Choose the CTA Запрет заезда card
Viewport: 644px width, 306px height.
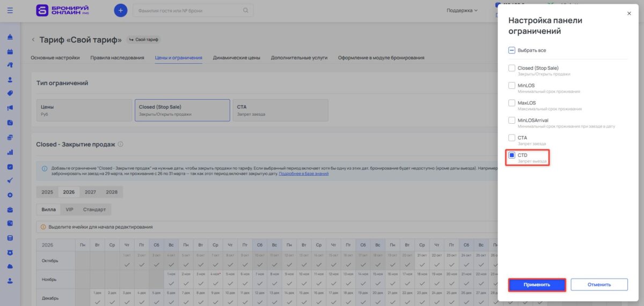(281, 110)
